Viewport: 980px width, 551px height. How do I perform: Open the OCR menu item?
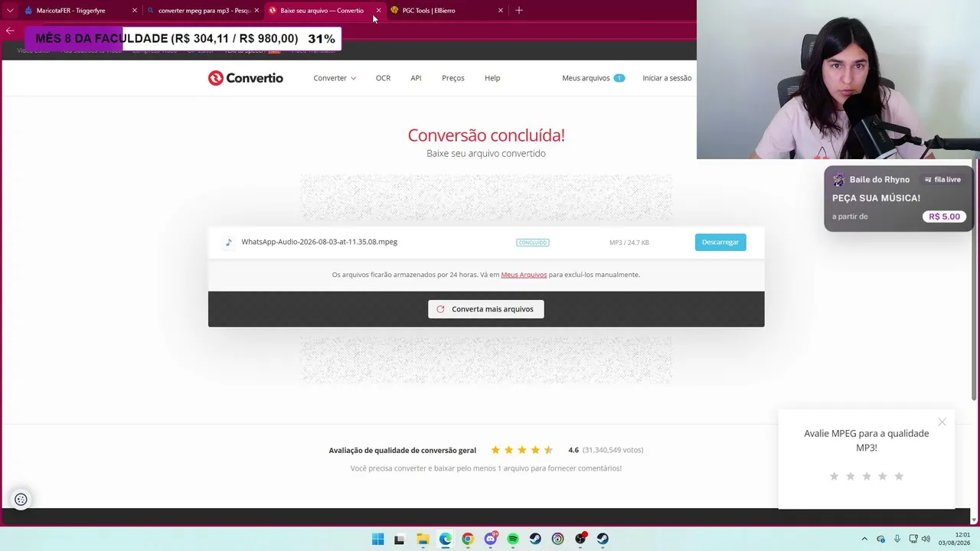tap(383, 78)
